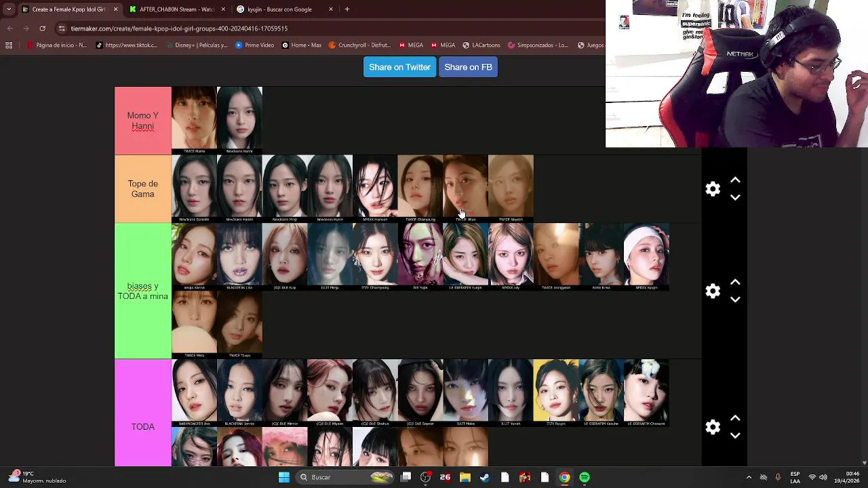This screenshot has height=488, width=868.
Task: Open the browser apps grid icon
Action: (x=9, y=45)
